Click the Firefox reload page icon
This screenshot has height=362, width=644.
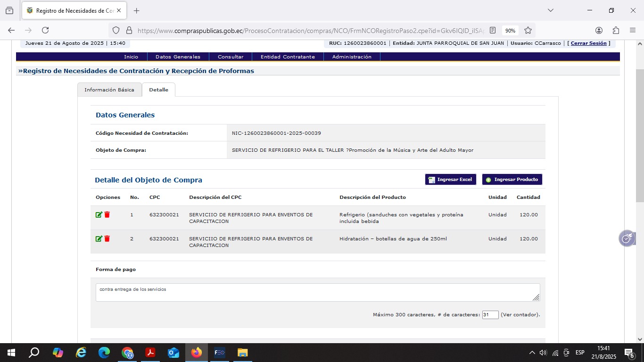(45, 30)
